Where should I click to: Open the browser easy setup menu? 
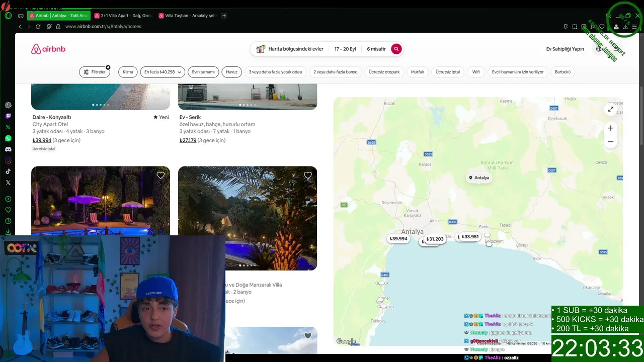(x=634, y=27)
